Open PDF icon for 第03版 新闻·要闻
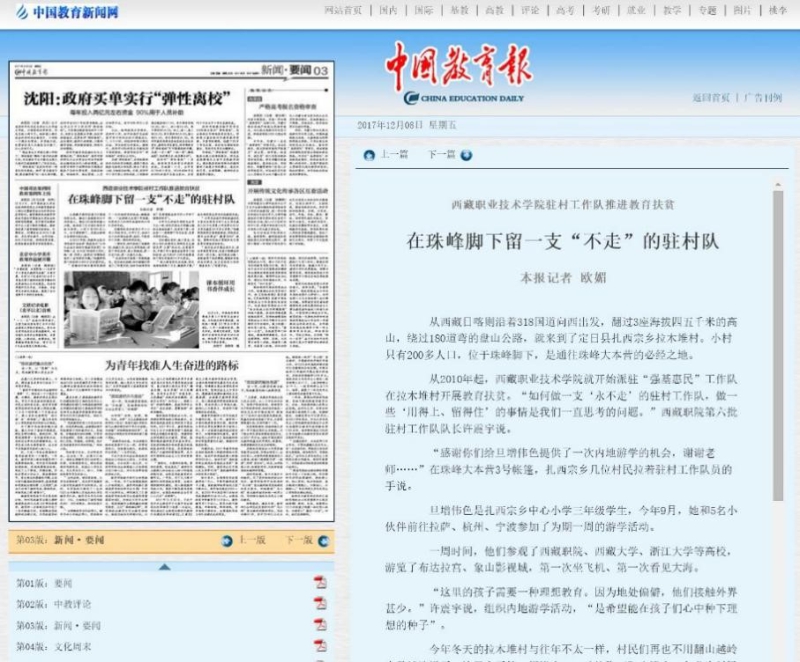The width and height of the screenshot is (800, 662). tap(320, 625)
